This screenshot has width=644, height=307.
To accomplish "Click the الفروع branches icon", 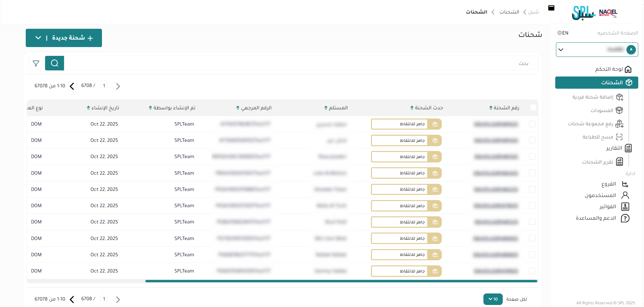I will pos(625,184).
